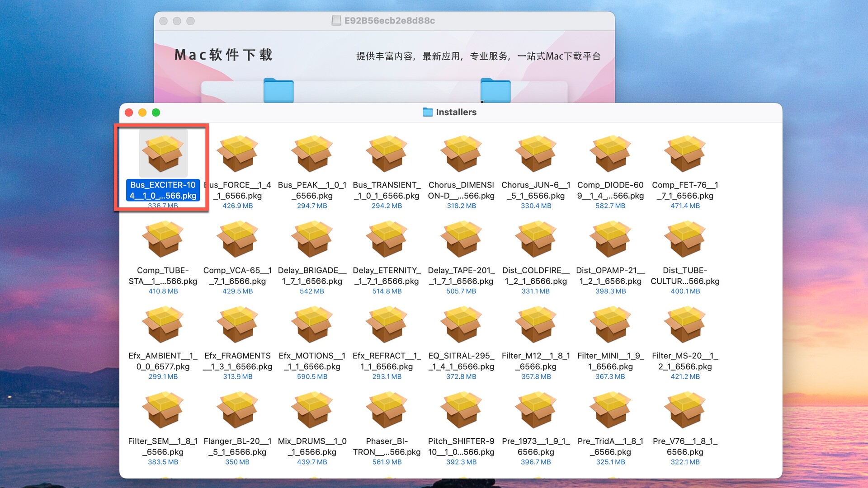The height and width of the screenshot is (488, 868).
Task: Click the Bus_FORCE pkg installer icon
Action: tap(237, 154)
